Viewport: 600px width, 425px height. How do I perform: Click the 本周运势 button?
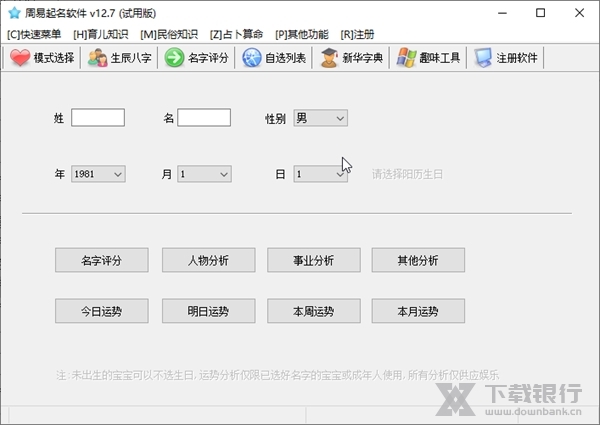(314, 311)
